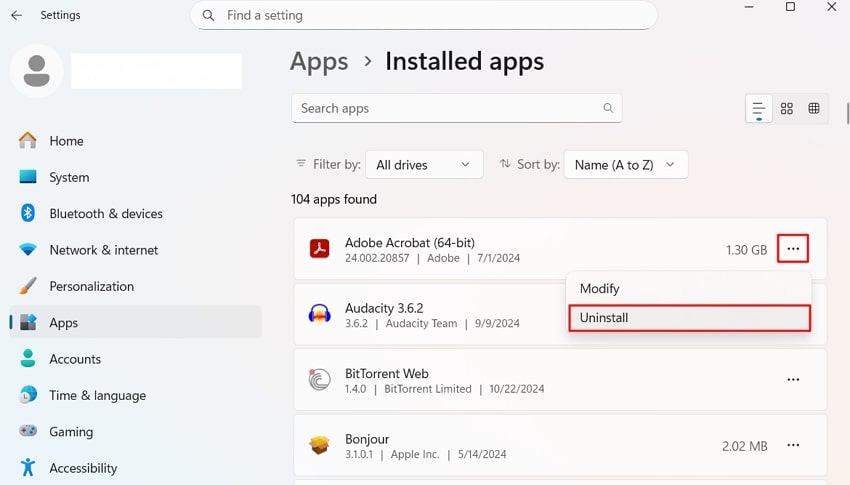Click the BitTorrent Web app icon
The width and height of the screenshot is (850, 485).
coord(319,379)
